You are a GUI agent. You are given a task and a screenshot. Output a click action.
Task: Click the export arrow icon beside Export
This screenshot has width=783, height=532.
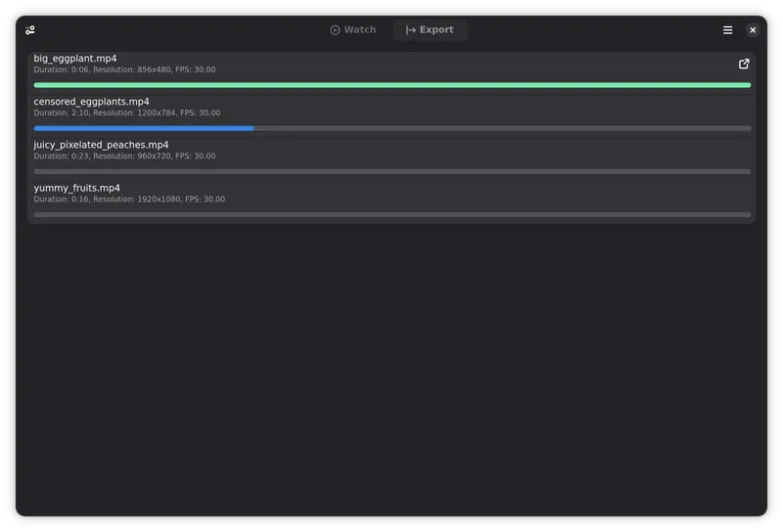411,30
